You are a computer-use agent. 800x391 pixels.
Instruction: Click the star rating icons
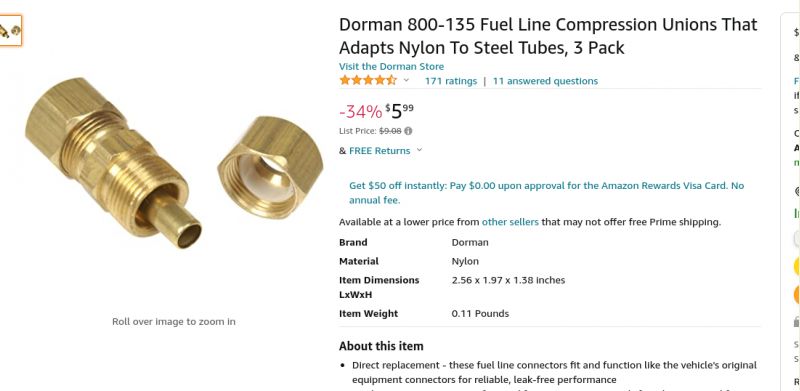pos(368,80)
